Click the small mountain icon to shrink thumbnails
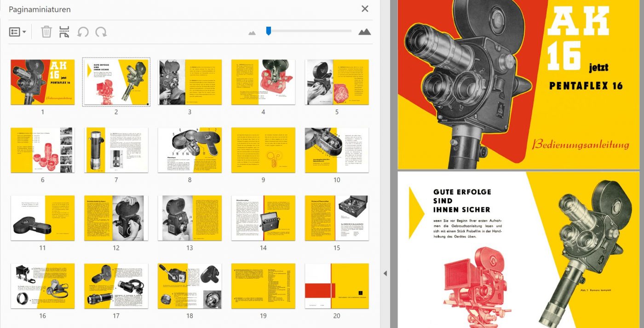 coord(252,33)
